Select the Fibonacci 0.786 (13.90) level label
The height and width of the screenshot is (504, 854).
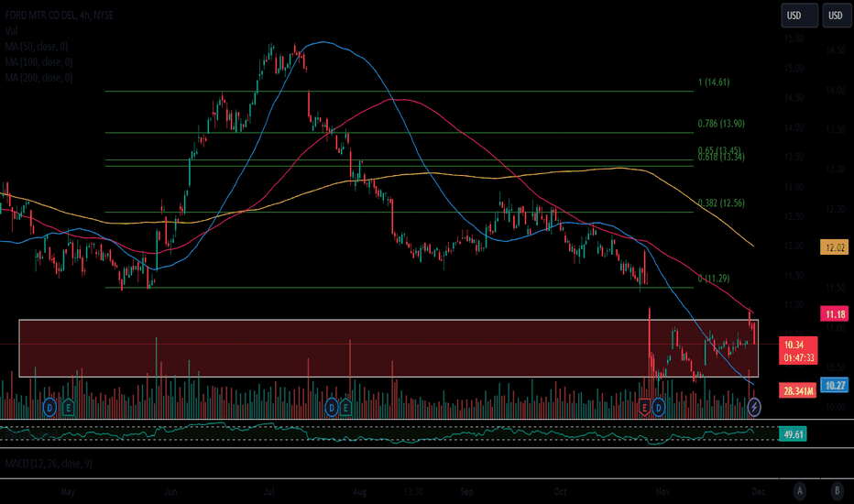(721, 124)
